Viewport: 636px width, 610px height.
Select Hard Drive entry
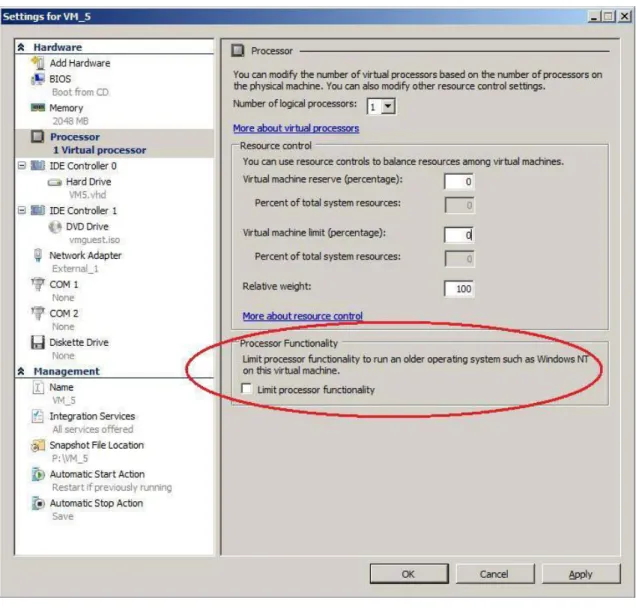[88, 181]
